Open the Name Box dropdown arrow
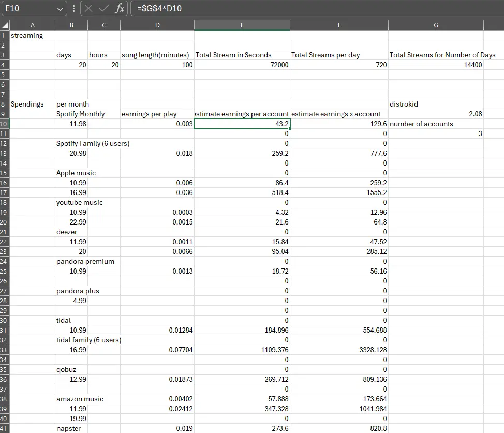 tap(60, 9)
